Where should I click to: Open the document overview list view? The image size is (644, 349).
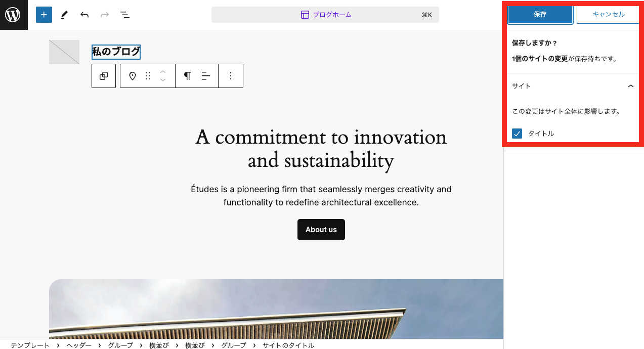pyautogui.click(x=125, y=15)
